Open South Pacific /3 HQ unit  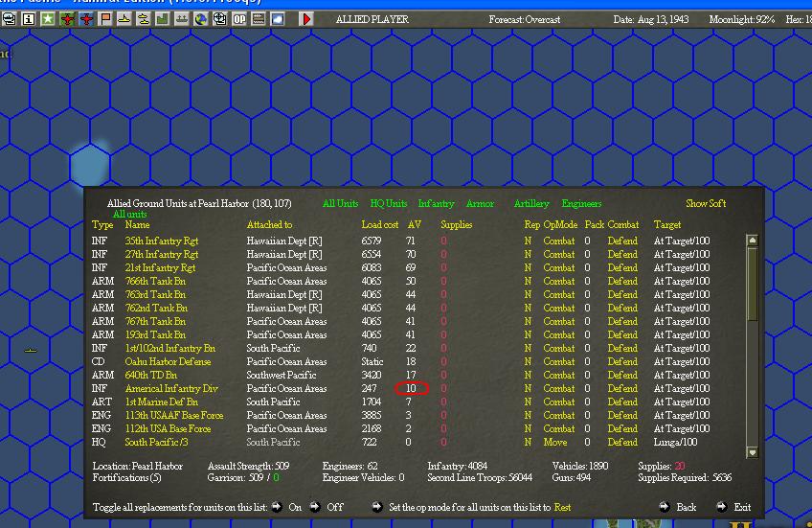(156, 443)
